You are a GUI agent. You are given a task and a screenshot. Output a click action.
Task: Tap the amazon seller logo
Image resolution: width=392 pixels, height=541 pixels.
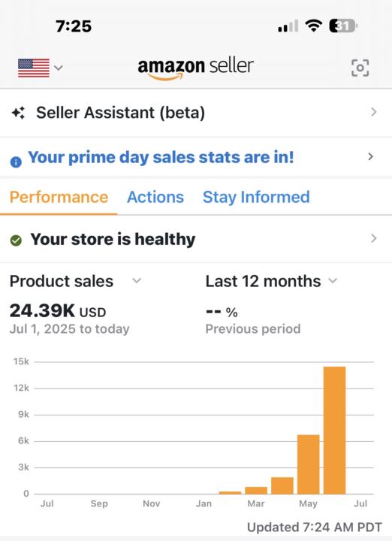point(195,68)
